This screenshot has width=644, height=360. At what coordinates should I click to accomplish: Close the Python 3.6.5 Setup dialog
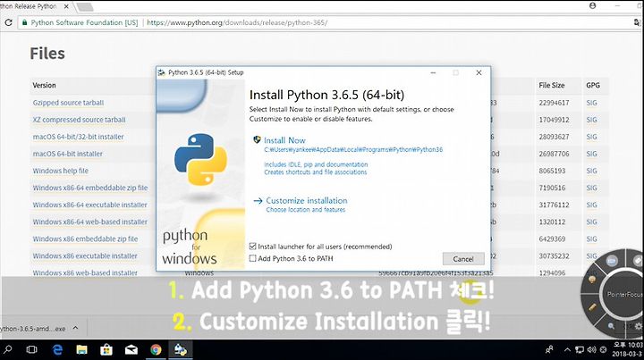[x=479, y=72]
